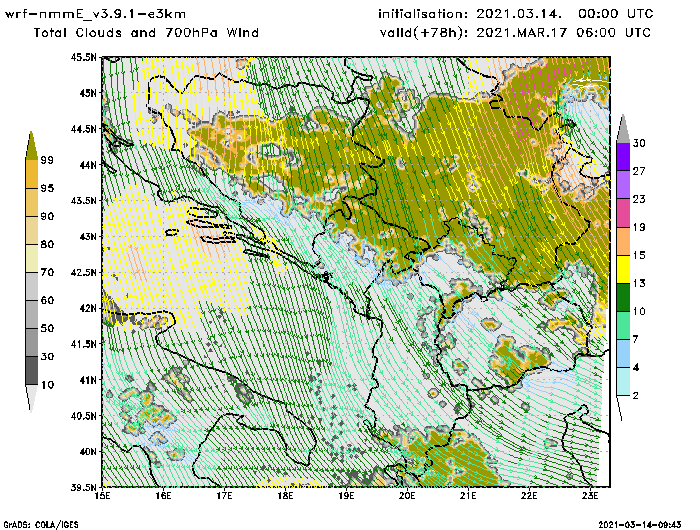Click the '43N' latitude label
The height and width of the screenshot is (530, 700).
pyautogui.click(x=88, y=236)
